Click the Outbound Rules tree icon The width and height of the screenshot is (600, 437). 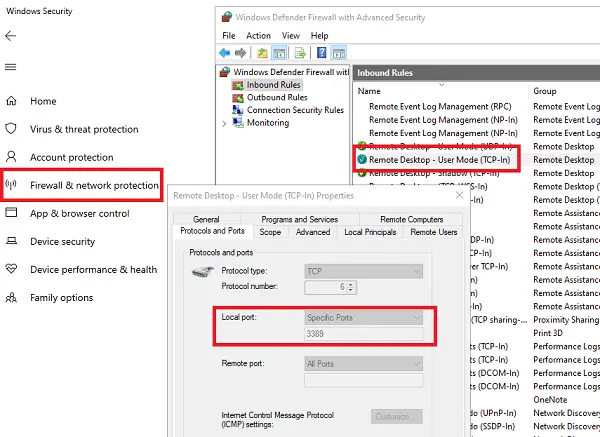[238, 98]
